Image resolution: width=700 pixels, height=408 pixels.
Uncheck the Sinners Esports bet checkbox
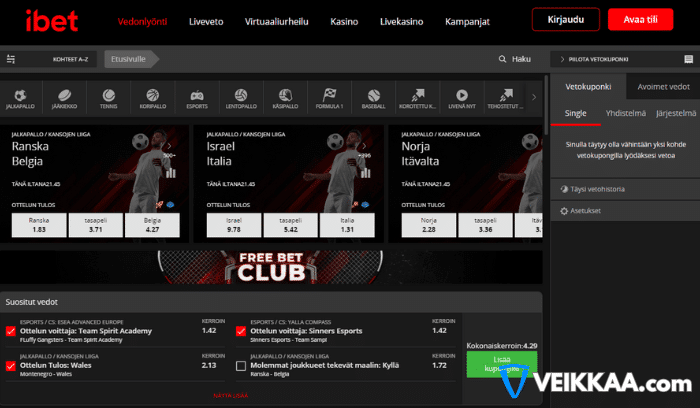coord(240,331)
